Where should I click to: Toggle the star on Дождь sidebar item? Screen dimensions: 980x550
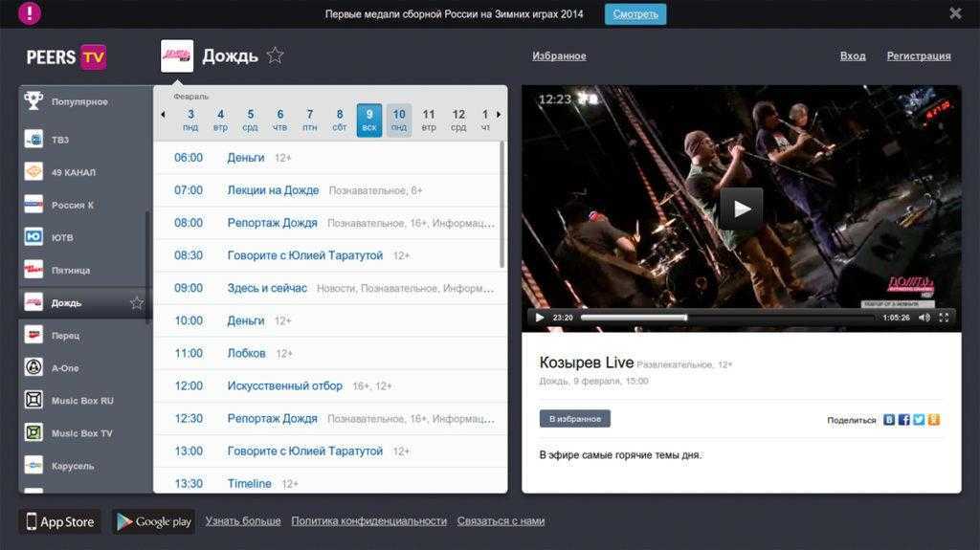point(137,303)
